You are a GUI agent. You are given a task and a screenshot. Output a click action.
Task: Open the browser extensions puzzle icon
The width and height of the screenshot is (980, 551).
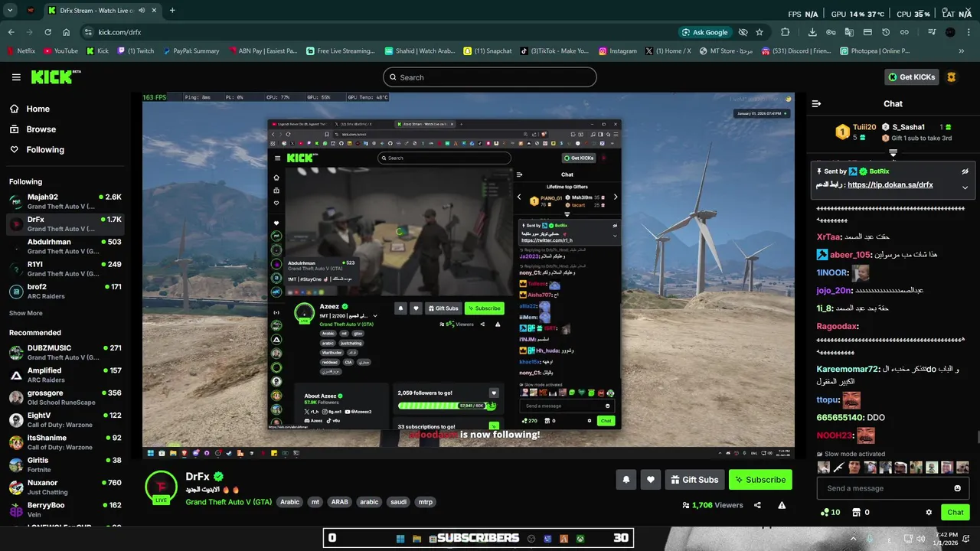pos(786,32)
